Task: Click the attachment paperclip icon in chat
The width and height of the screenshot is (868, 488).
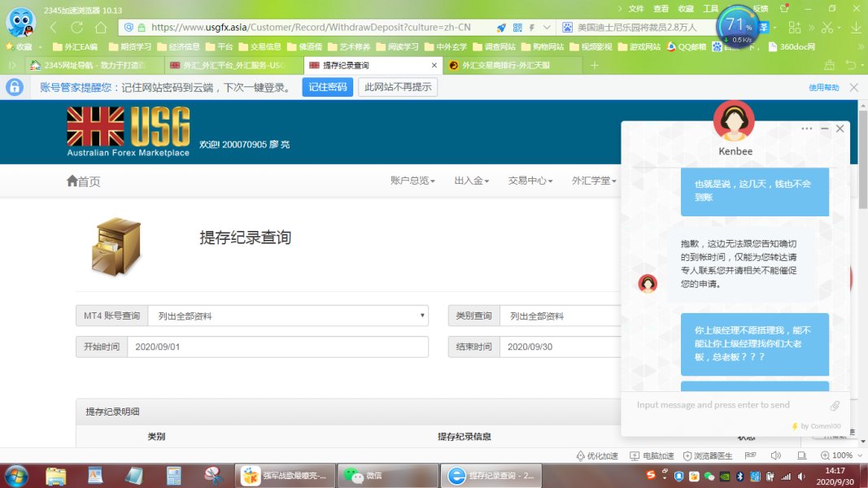Action: click(x=835, y=406)
